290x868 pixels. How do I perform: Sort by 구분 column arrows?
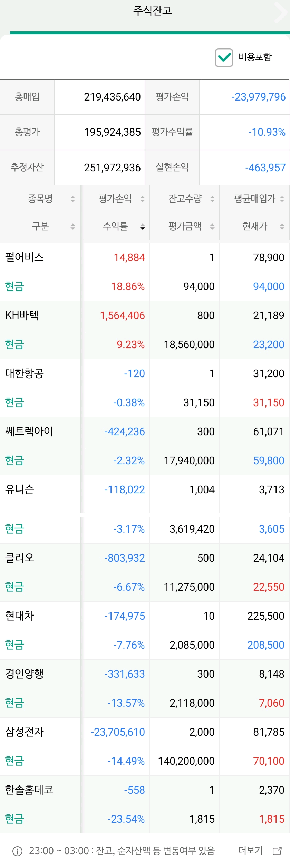pyautogui.click(x=73, y=227)
